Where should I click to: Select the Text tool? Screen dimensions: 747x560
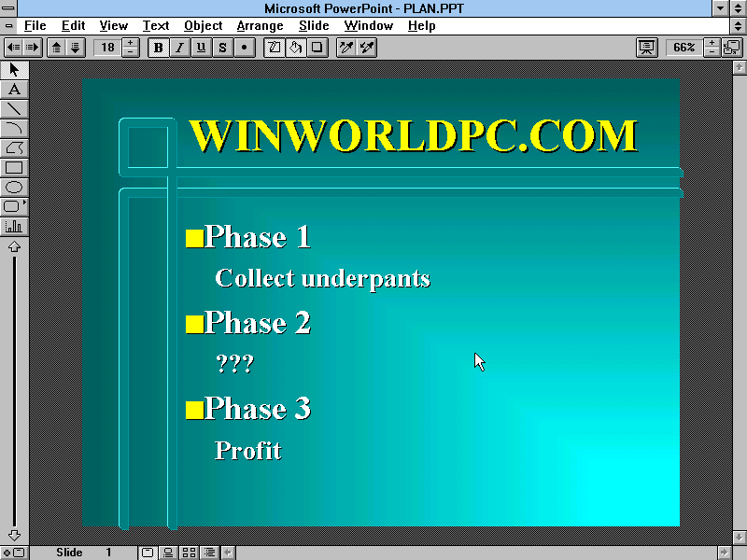(13, 90)
